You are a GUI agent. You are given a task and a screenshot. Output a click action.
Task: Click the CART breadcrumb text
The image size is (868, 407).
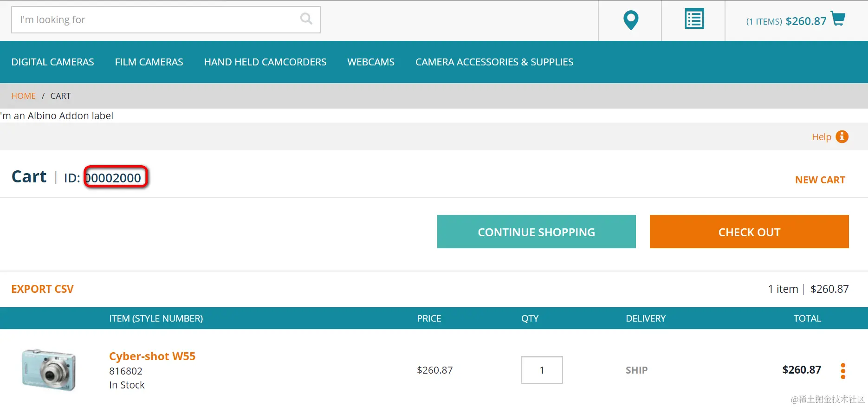60,96
